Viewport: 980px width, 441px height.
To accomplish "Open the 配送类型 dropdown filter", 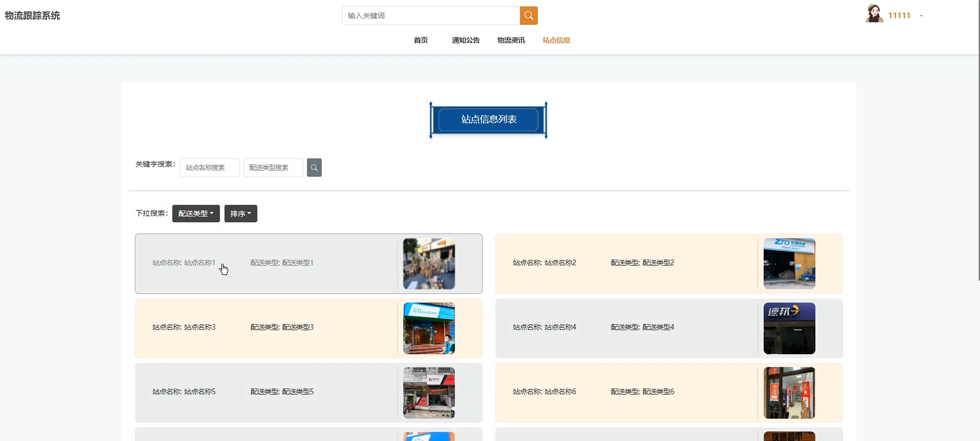I will [x=196, y=214].
